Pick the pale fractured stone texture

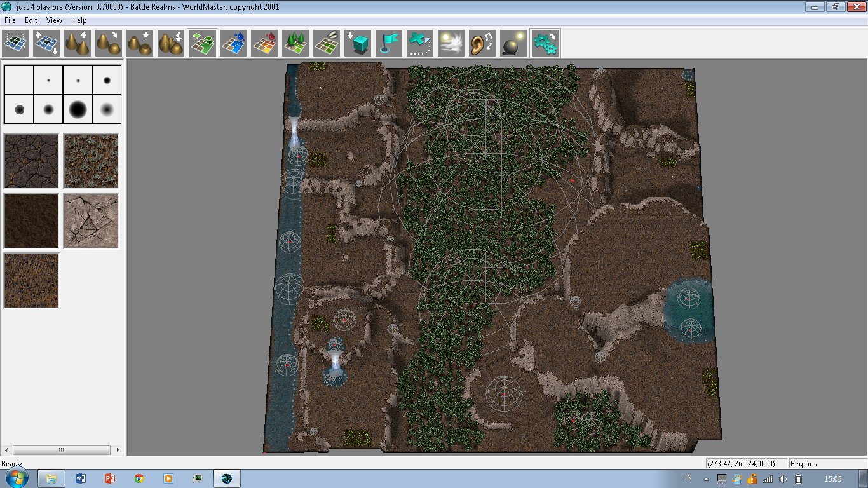91,220
